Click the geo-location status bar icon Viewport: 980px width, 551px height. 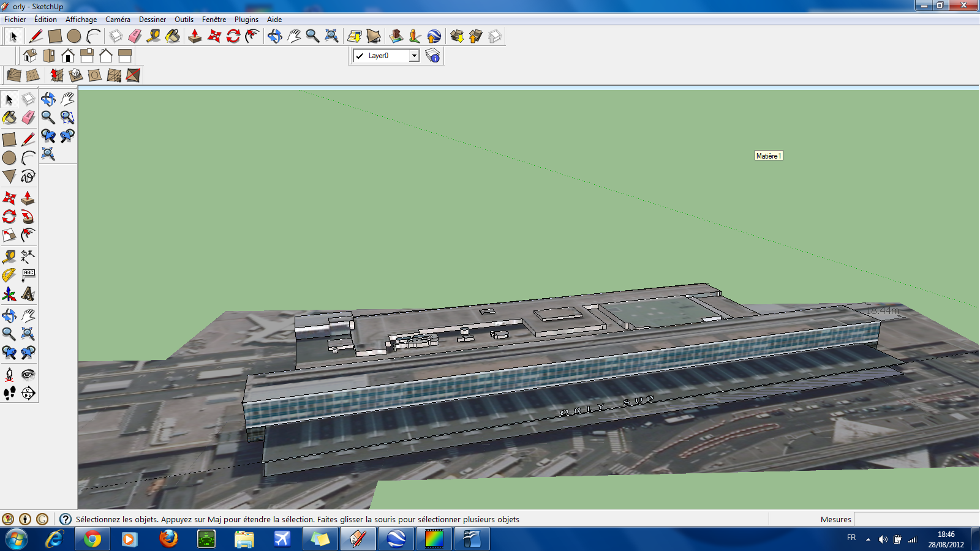click(x=8, y=519)
